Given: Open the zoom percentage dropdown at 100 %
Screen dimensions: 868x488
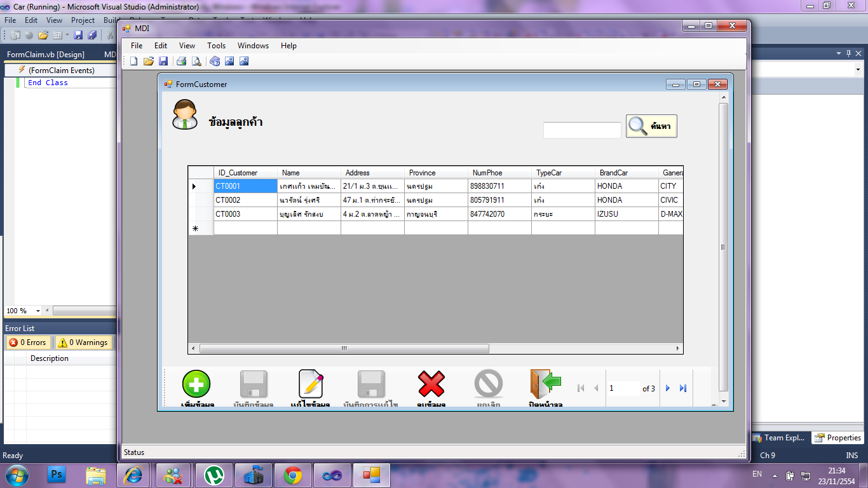Looking at the screenshot, I should tap(37, 311).
